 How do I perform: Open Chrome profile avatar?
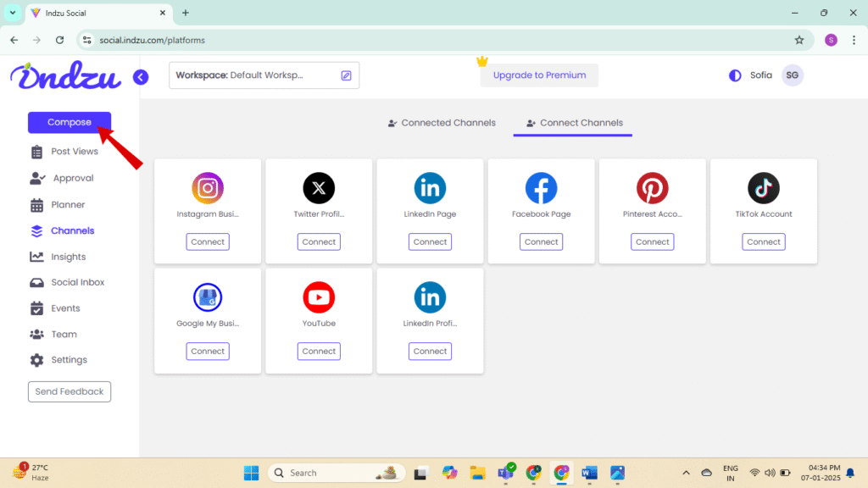831,40
